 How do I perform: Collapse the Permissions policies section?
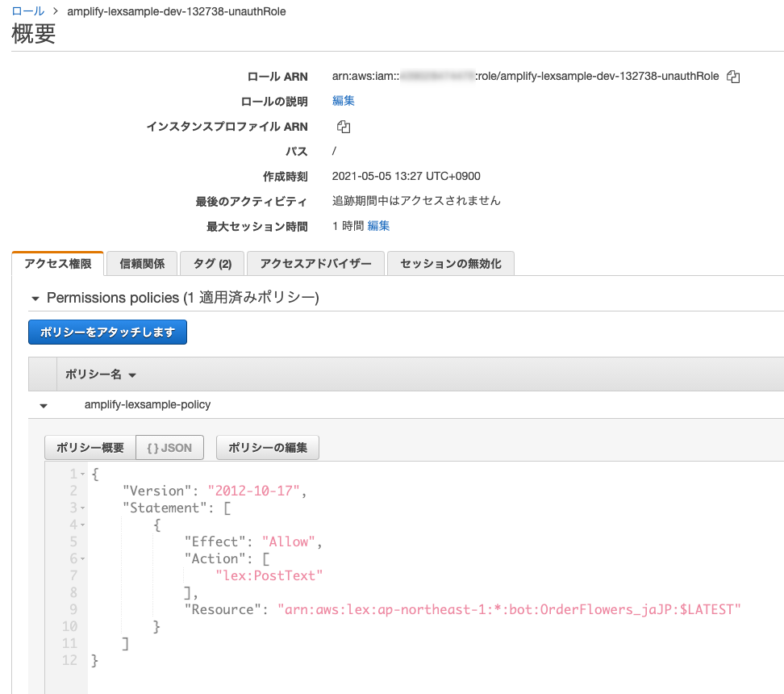(35, 298)
